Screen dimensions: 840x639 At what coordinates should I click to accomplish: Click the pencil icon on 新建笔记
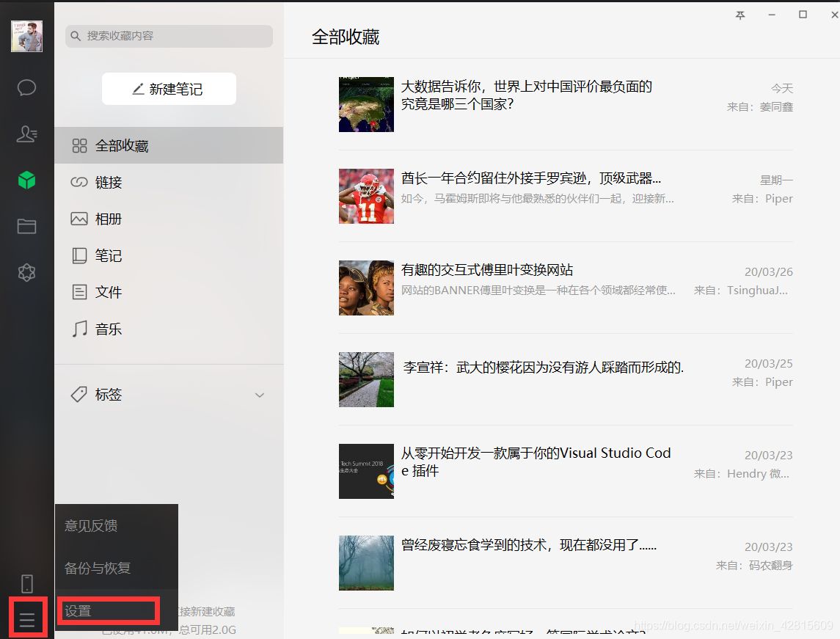pos(138,89)
